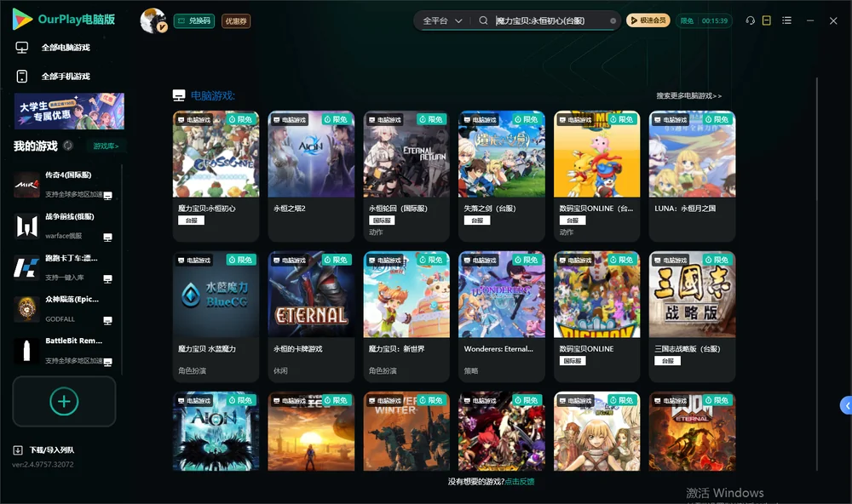
Task: Open the list menu icon in title bar
Action: point(786,20)
